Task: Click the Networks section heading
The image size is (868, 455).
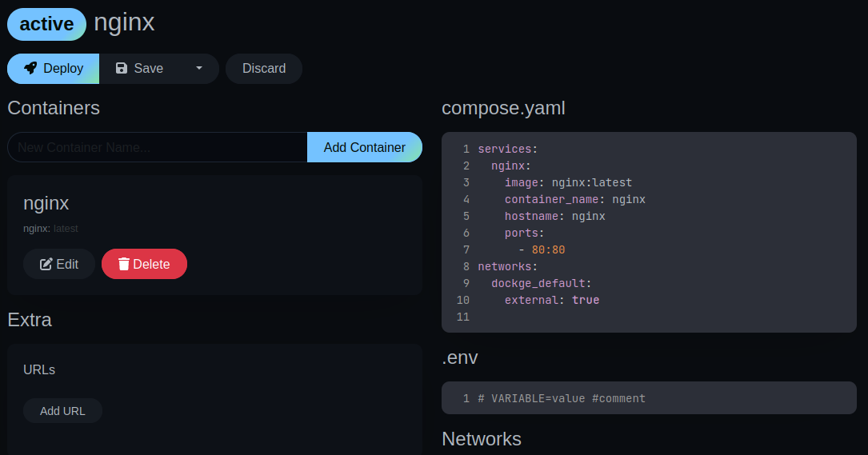Action: (x=481, y=439)
